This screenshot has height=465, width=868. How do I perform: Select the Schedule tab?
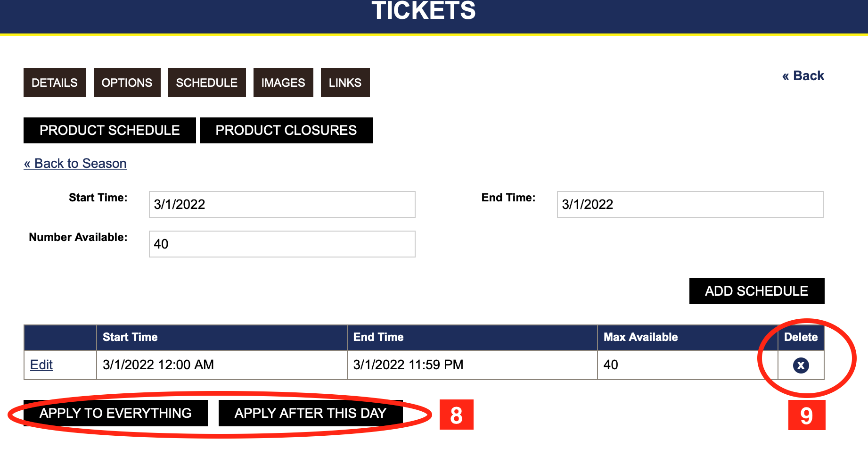click(207, 83)
